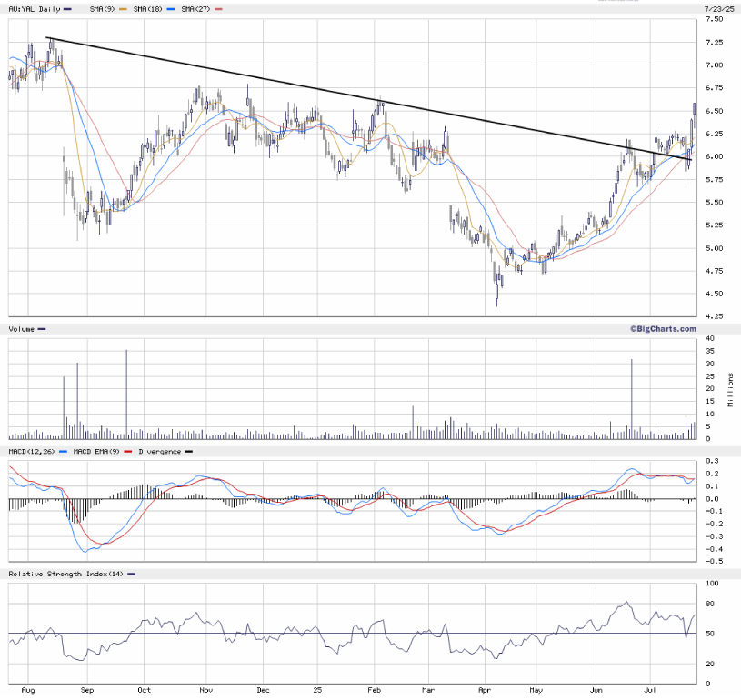The width and height of the screenshot is (741, 700).
Task: Select the Volume panel label
Action: click(21, 328)
